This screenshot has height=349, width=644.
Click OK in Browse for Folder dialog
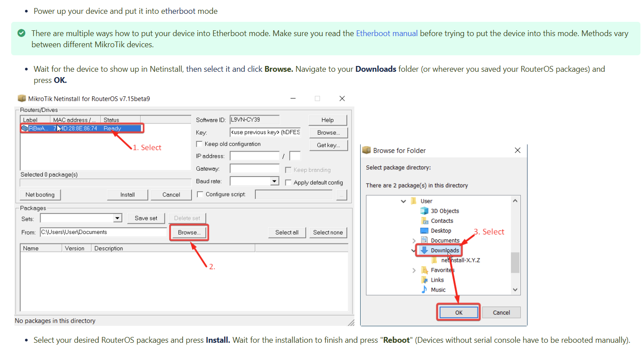tap(459, 312)
